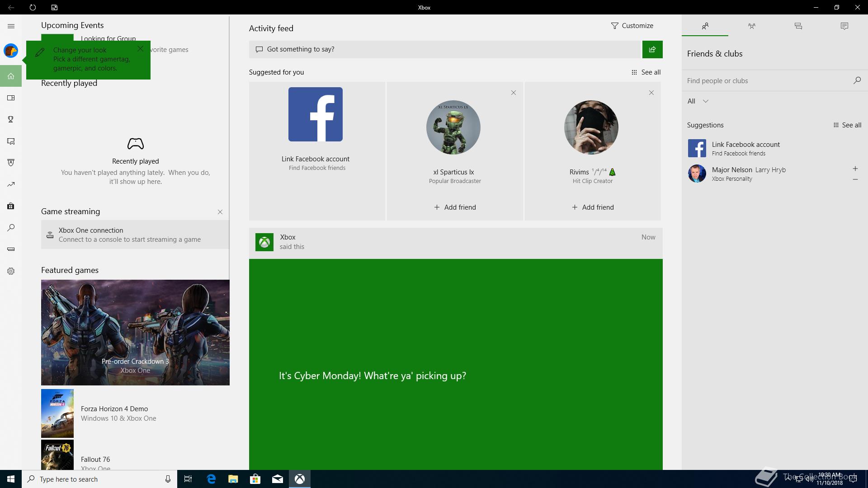Viewport: 868px width, 488px height.
Task: Switch to Friends tab in right panel
Action: point(705,26)
